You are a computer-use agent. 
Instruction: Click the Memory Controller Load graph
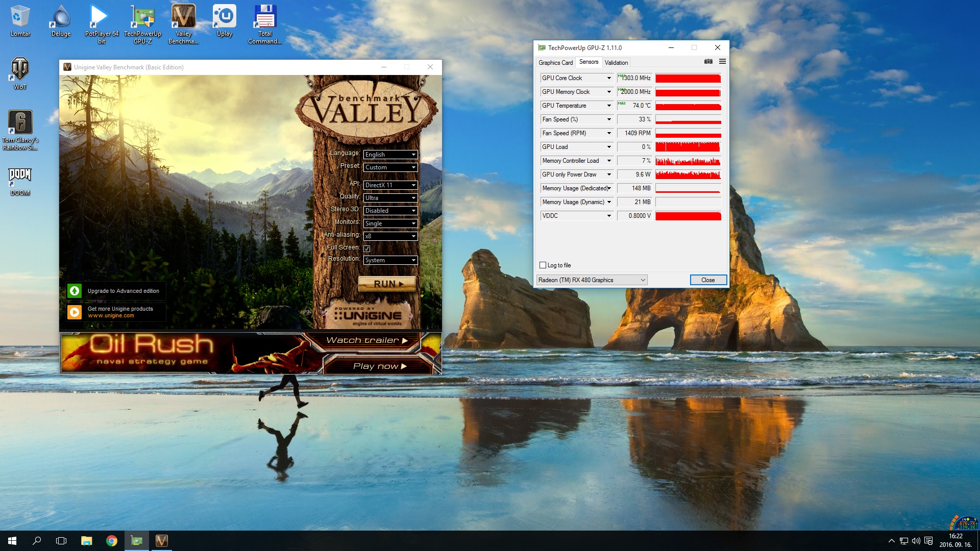point(688,161)
